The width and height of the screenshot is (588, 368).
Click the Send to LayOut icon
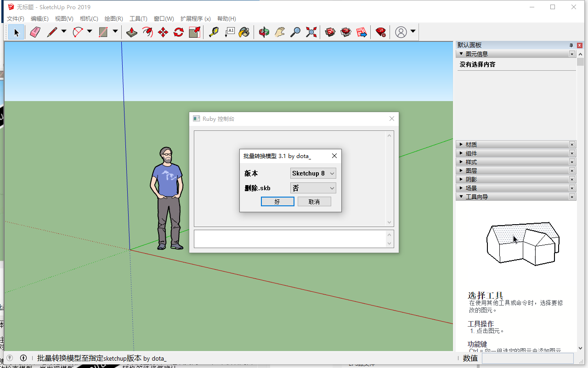tap(362, 32)
